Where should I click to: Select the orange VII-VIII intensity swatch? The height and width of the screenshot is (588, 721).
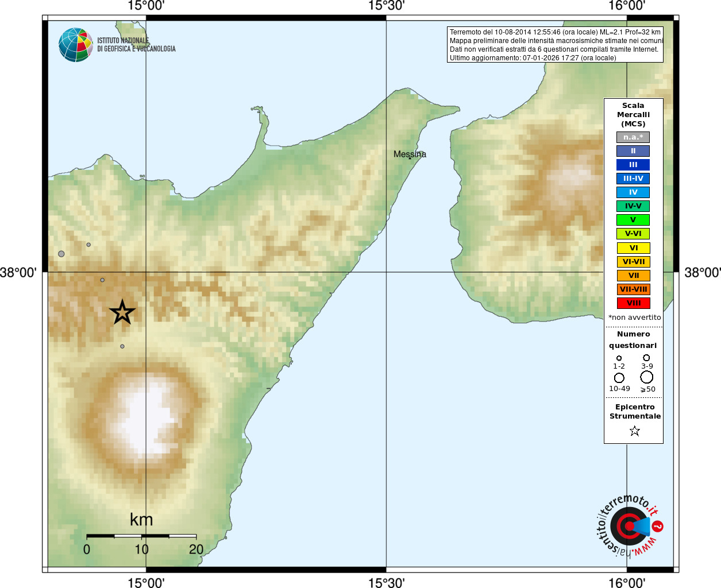coord(633,289)
